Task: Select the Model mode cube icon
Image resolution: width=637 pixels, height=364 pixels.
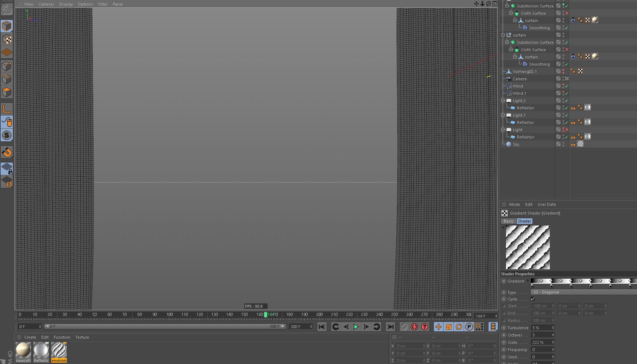Action: [7, 26]
